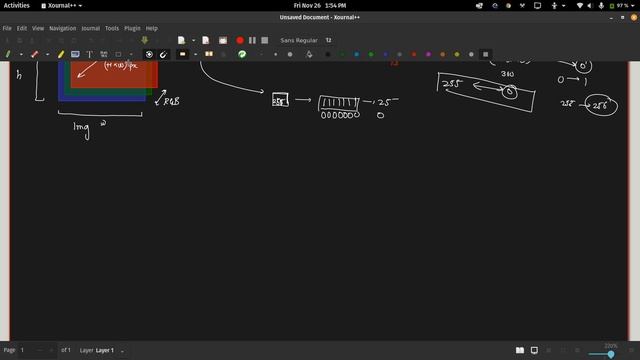Select the medium pen thickness dot
Screen dimensions: 640x360
coord(276,54)
